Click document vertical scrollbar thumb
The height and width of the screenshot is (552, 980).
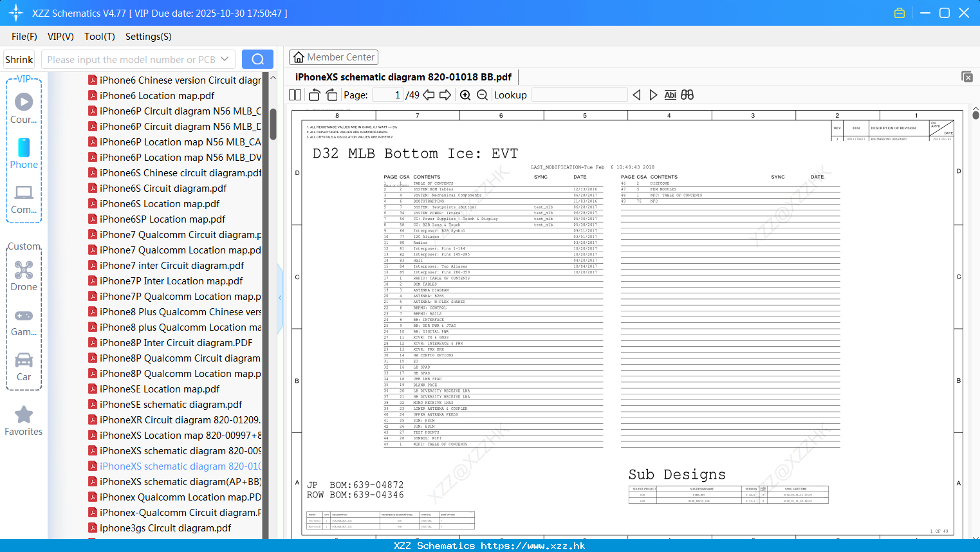click(975, 115)
